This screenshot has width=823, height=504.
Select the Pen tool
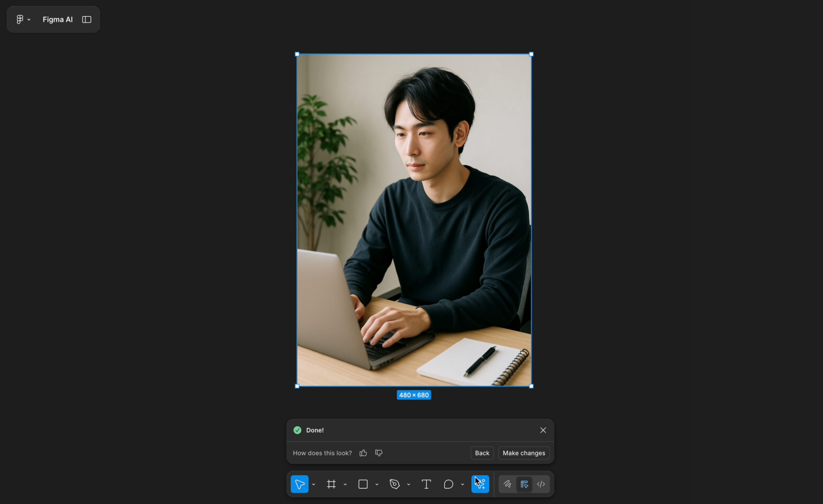click(x=395, y=484)
